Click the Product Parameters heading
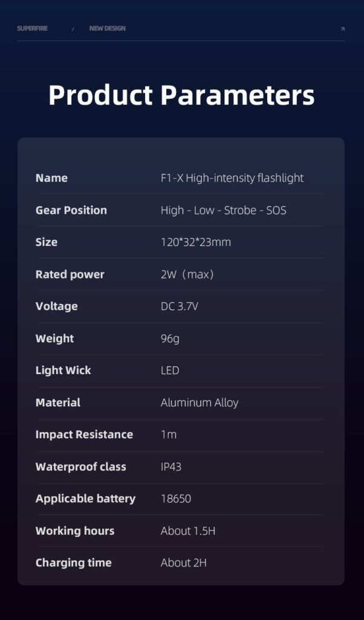This screenshot has width=364, height=620. [181, 95]
